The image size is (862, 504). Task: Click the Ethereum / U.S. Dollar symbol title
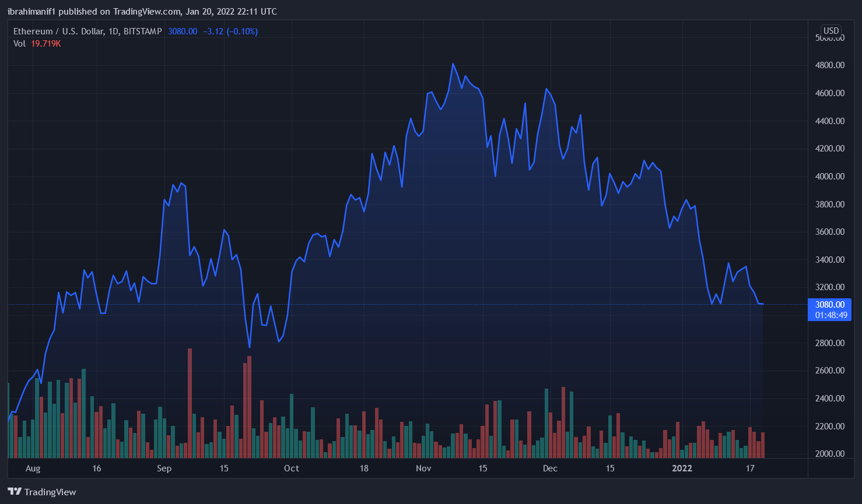coord(58,31)
